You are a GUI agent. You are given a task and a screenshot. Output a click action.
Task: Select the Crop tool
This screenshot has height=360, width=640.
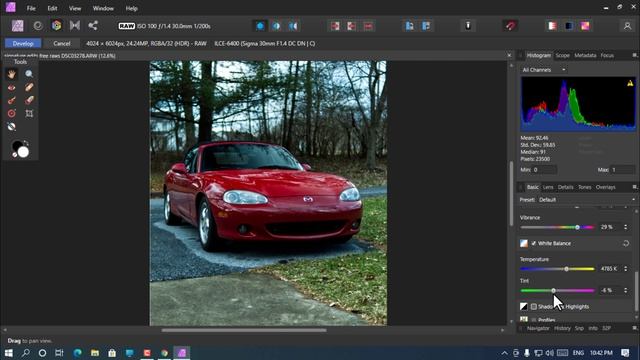coord(29,113)
